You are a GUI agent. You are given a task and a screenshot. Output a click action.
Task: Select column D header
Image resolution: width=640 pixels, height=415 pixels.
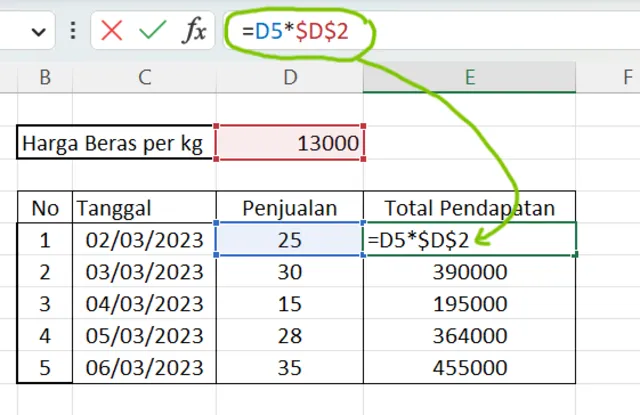pyautogui.click(x=290, y=77)
